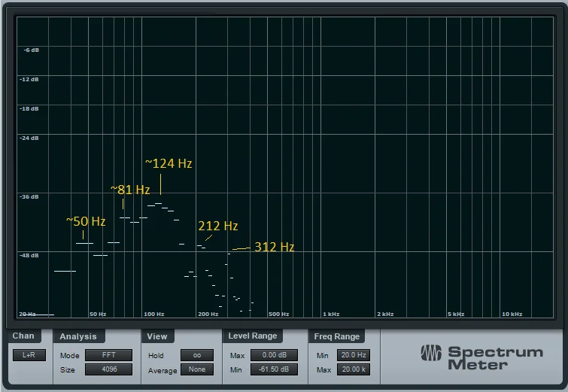This screenshot has width=568, height=392.
Task: Click the Level Range Max 0.00 dB field
Action: pos(274,355)
